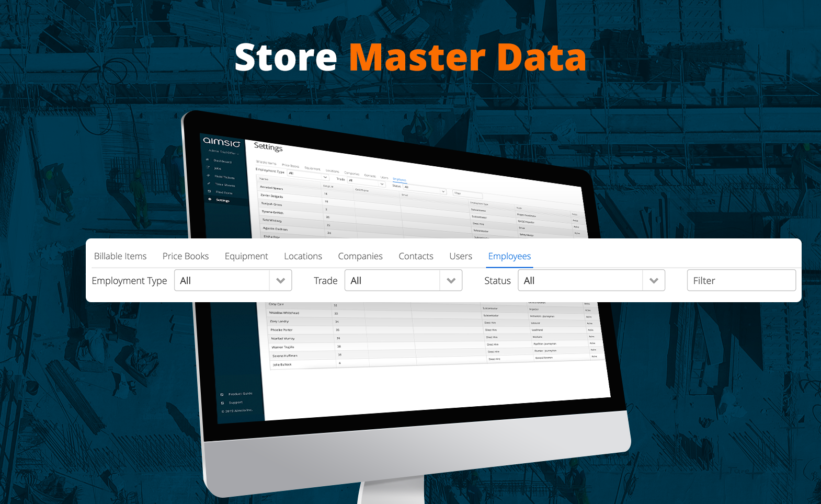Screen dimensions: 821x504
Task: Go to the Locations tab in the enlarged bar
Action: [303, 256]
